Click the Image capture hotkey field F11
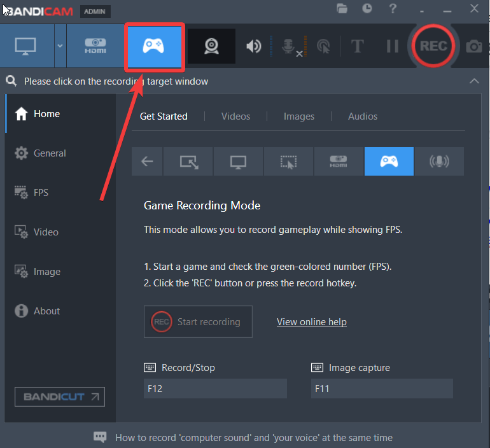This screenshot has width=490, height=448. click(x=382, y=388)
